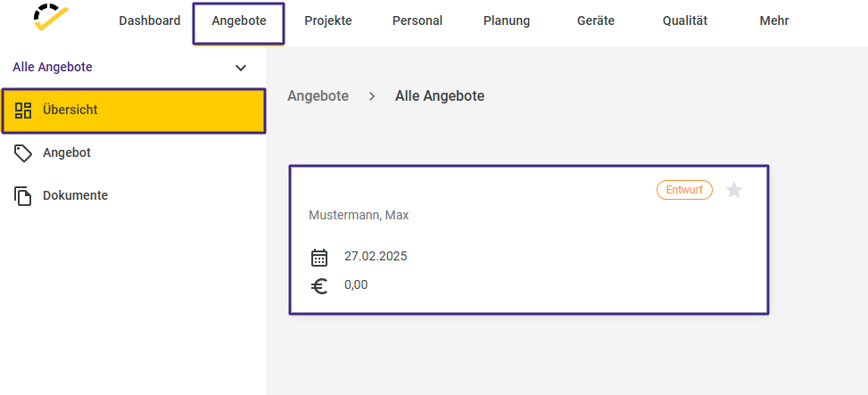Click the Übersicht grid icon

tap(23, 111)
